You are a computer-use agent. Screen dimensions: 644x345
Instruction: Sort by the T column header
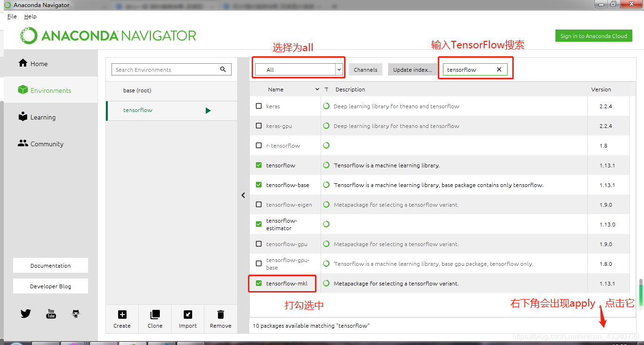[x=326, y=89]
